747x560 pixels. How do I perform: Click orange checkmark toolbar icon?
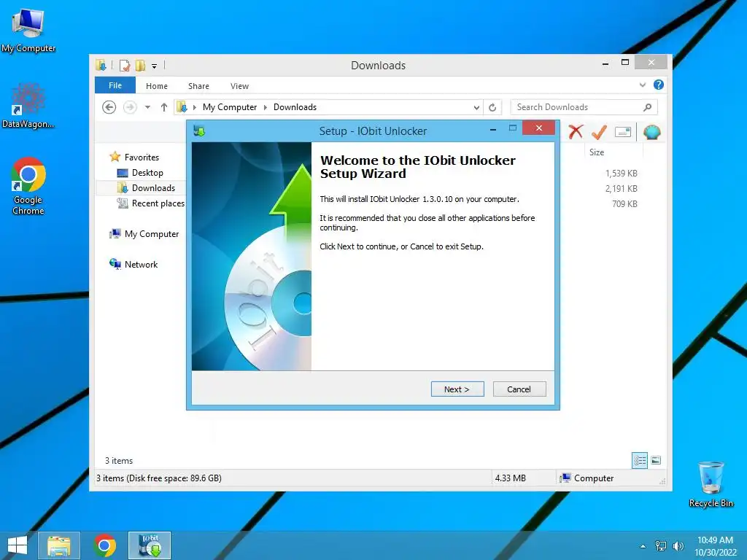click(599, 132)
